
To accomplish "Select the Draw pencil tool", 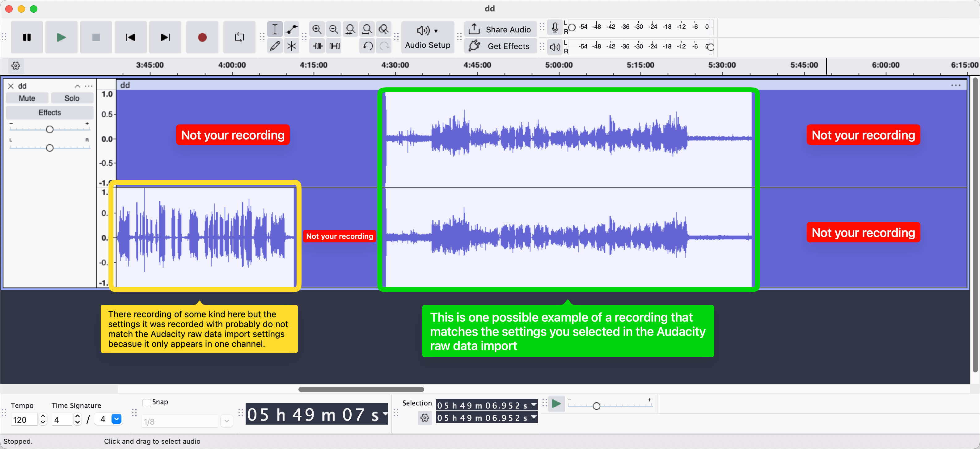I will click(275, 46).
